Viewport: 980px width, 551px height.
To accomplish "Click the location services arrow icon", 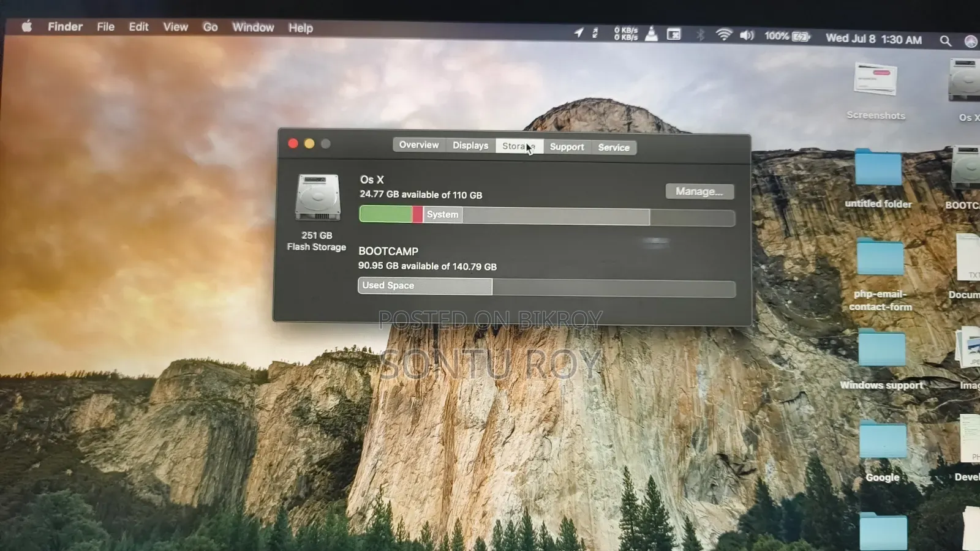I will [x=578, y=32].
